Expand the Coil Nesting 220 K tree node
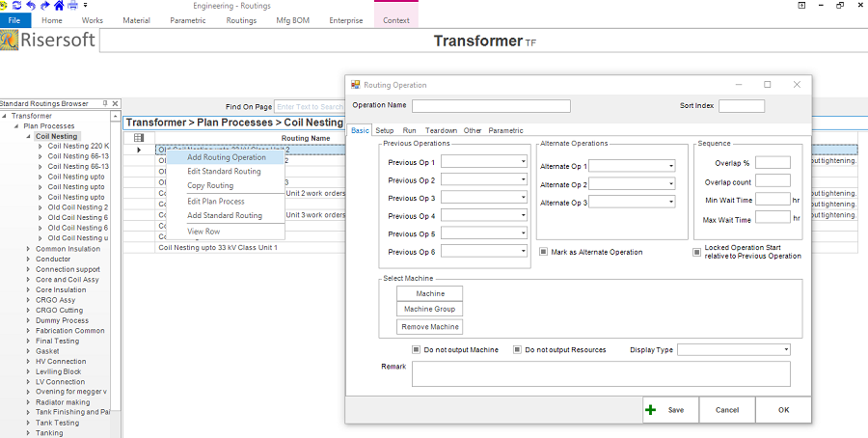The image size is (868, 438). [41, 147]
